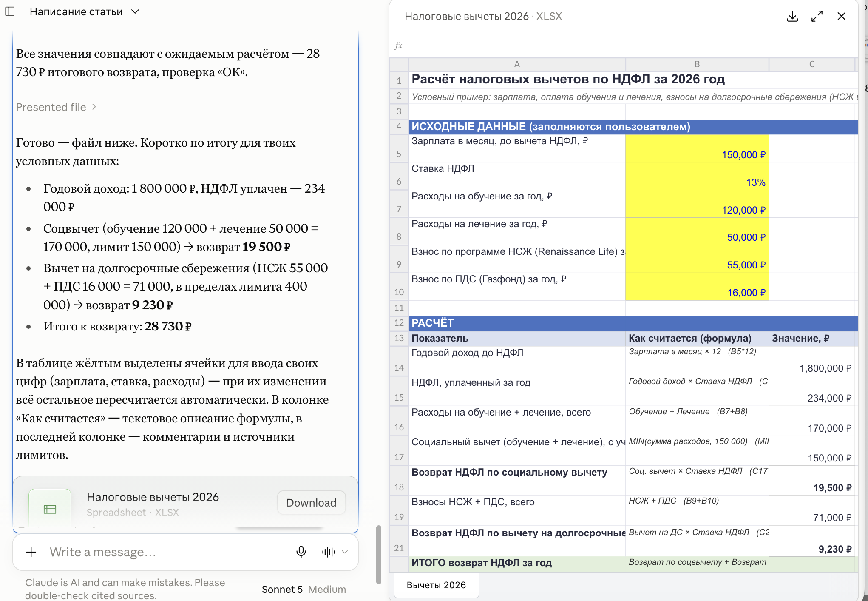Viewport: 868px width, 601px height.
Task: Click the ИТОГО возврат НДФЛ за год cell
Action: point(517,564)
